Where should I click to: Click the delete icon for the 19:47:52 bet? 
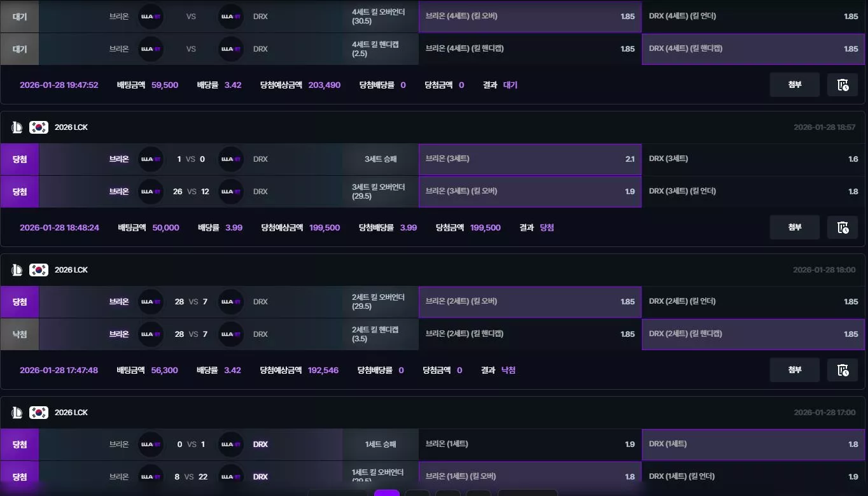click(843, 85)
